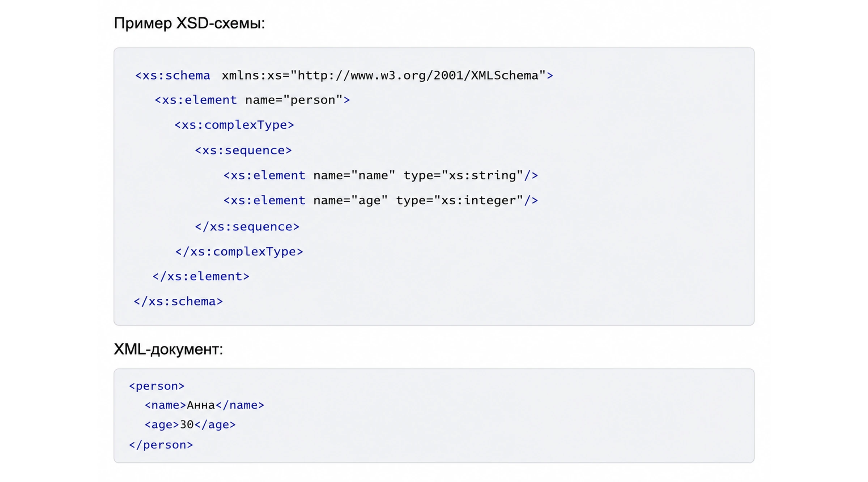Screen dimensions: 868x482
Task: Click the element line with type="xs:string"
Action: tap(380, 175)
